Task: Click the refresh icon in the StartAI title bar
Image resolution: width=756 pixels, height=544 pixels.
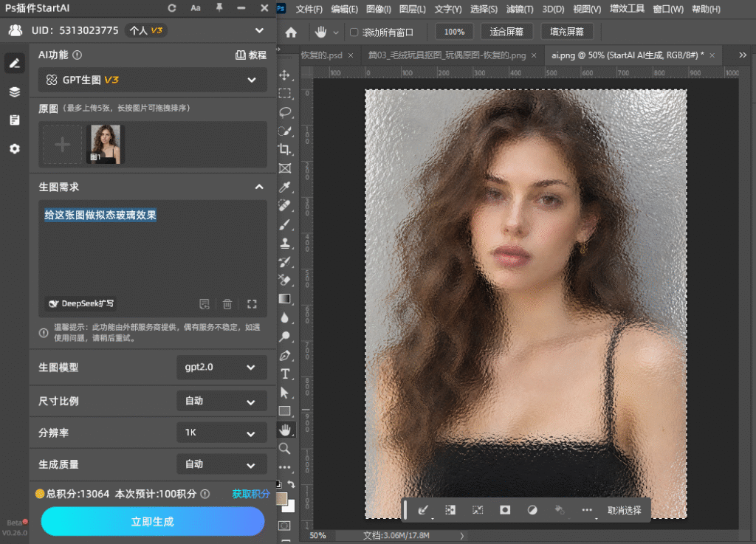Action: point(171,8)
